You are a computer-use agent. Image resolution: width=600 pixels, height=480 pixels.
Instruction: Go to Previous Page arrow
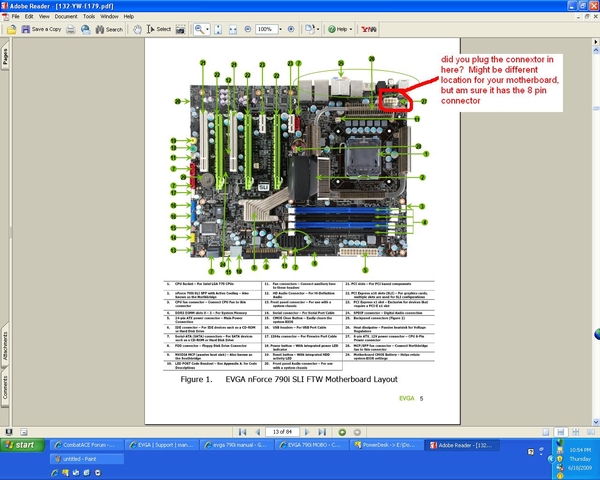[258, 432]
